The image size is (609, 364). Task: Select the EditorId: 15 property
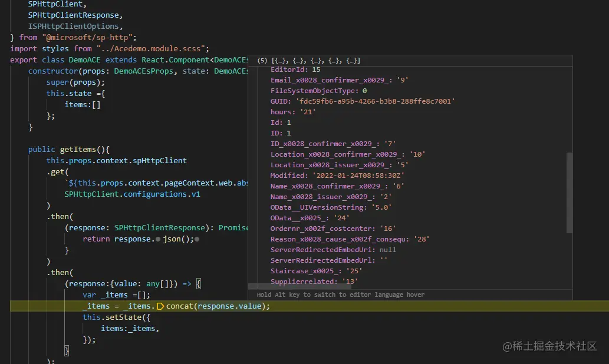[x=295, y=70]
